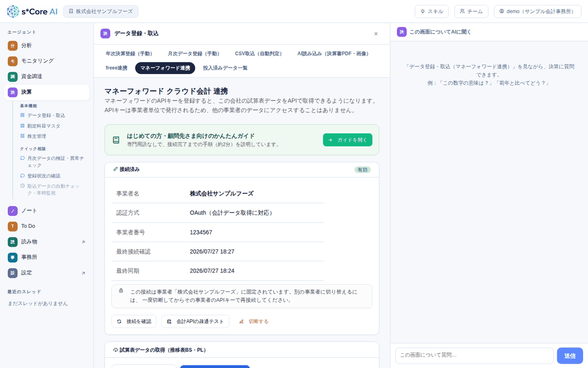Image resolution: width=588 pixels, height=368 pixels.
Task: Open データ登録・取込 in sidebar submenu
Action: pyautogui.click(x=46, y=115)
